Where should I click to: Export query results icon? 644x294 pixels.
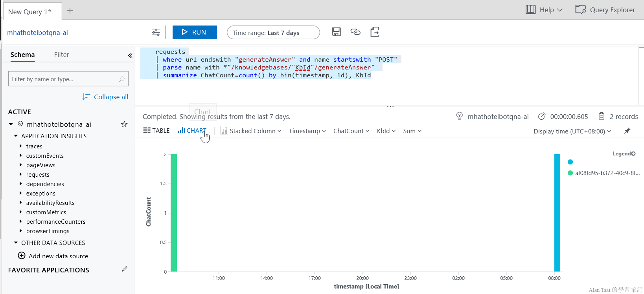tap(375, 32)
